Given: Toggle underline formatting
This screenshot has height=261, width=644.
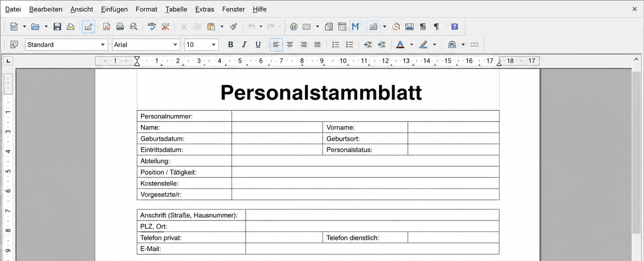Looking at the screenshot, I should tap(258, 45).
